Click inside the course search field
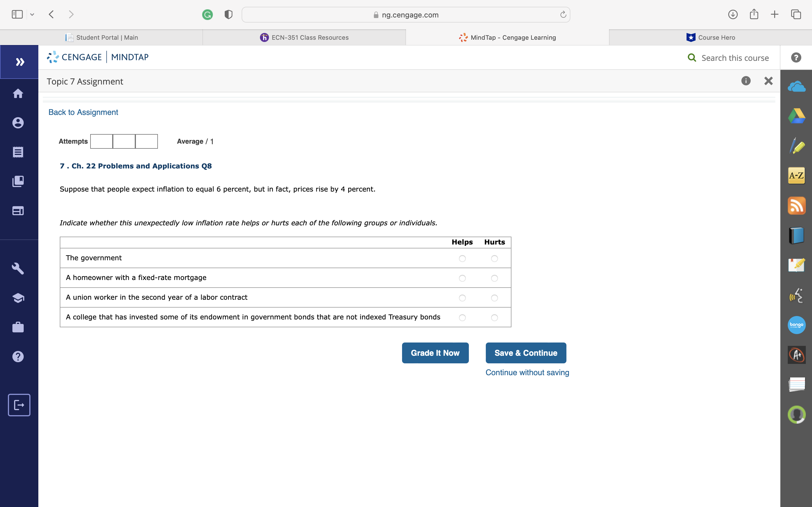 (735, 58)
